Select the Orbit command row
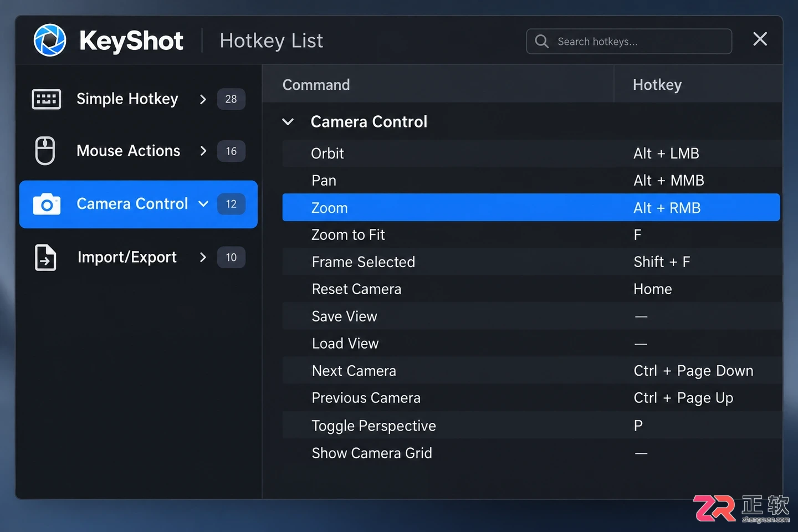 pos(531,154)
